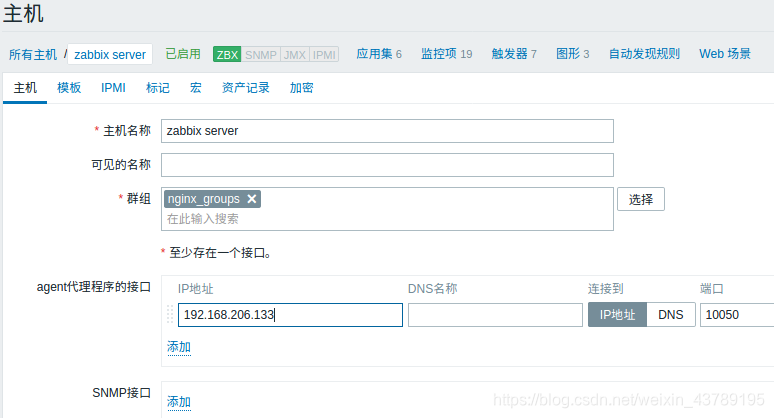
Task: Click the 至少存在一个接口 notice text
Action: click(x=220, y=253)
